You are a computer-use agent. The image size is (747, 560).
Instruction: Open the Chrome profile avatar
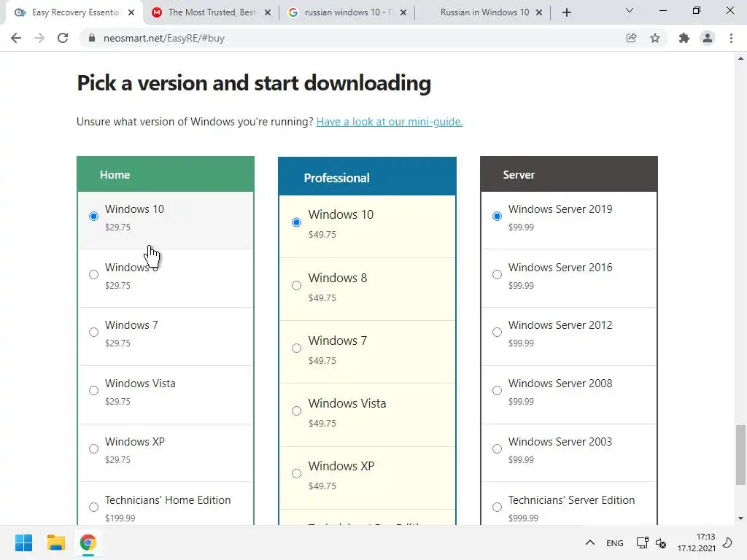[708, 38]
